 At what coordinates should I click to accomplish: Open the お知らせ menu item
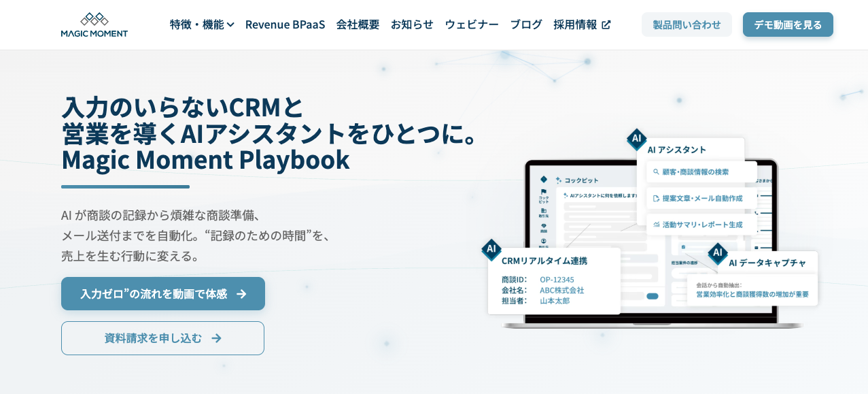point(412,24)
